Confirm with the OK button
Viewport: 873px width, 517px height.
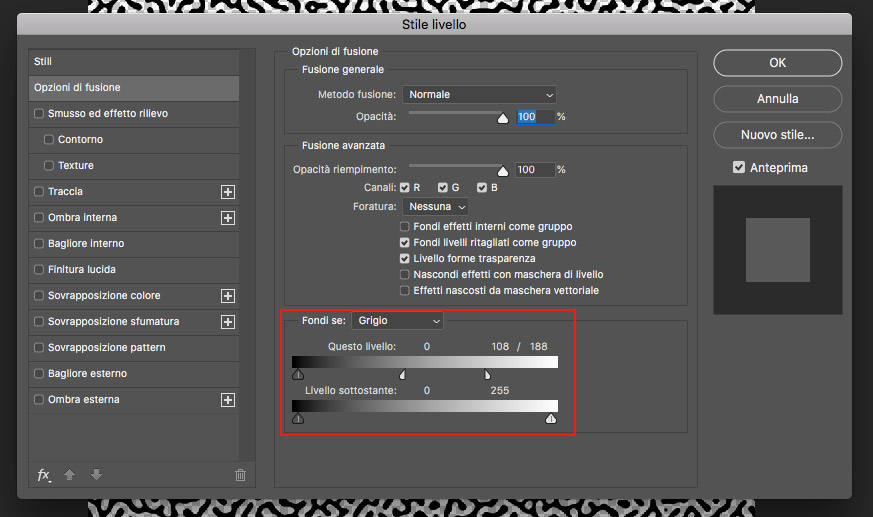pos(777,63)
